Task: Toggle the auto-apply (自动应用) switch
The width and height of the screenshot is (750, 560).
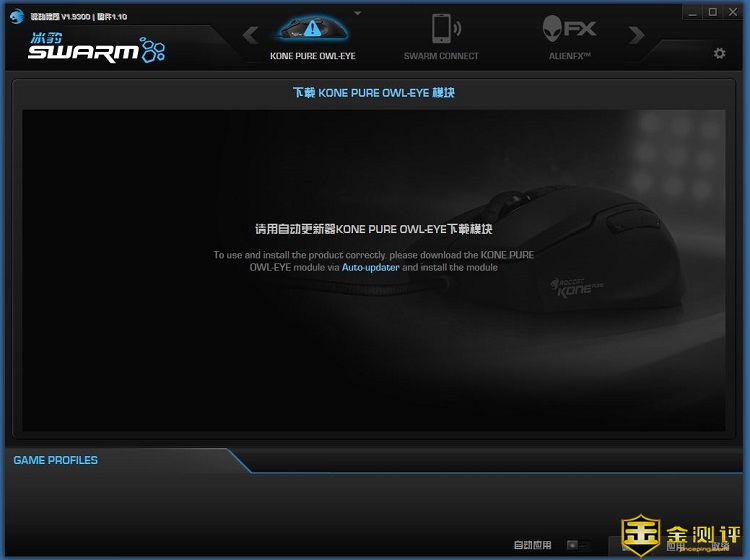Action: pos(573,545)
